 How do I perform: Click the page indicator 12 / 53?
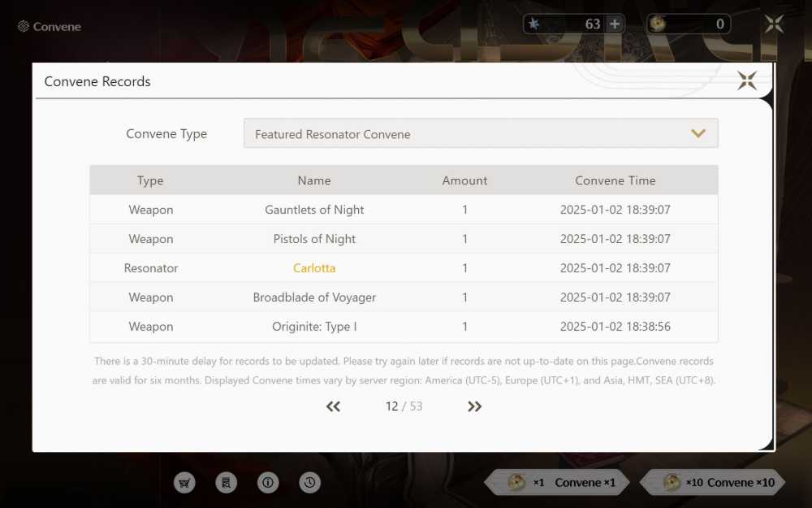tap(404, 406)
